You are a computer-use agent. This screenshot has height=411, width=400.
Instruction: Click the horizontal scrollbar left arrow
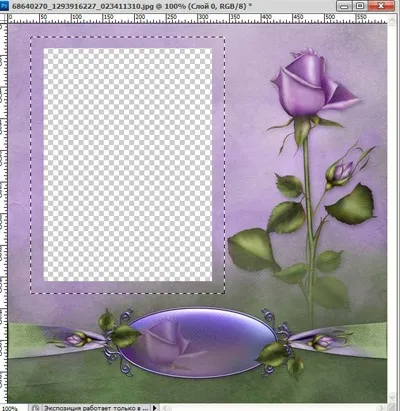[x=166, y=408]
